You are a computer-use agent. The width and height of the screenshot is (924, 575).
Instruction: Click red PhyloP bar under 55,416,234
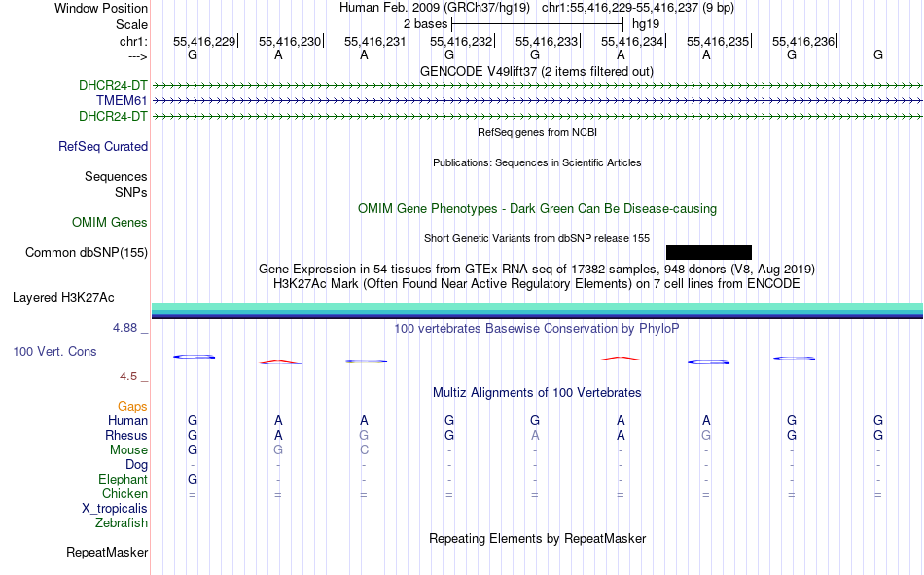(620, 359)
